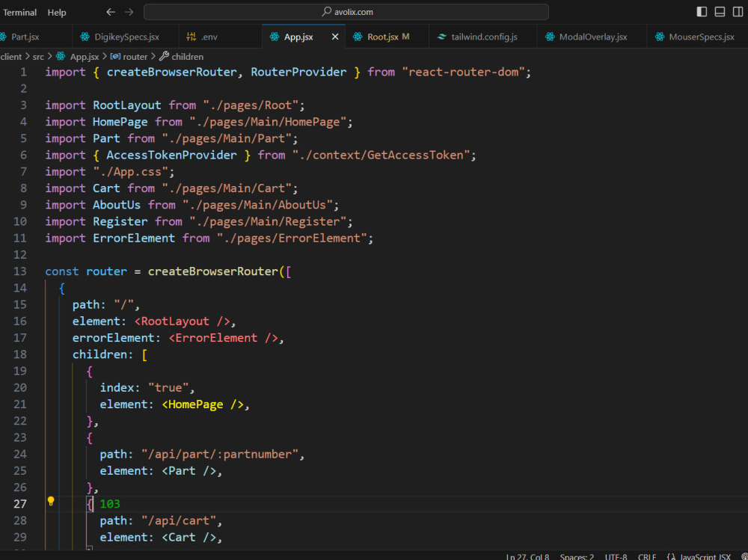This screenshot has height=560, width=748.
Task: Switch to the DigikeySpecs.jsx tab
Action: (126, 37)
